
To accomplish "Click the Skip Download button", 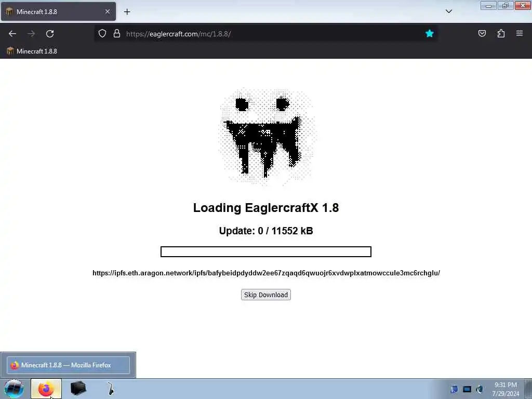I will [265, 295].
